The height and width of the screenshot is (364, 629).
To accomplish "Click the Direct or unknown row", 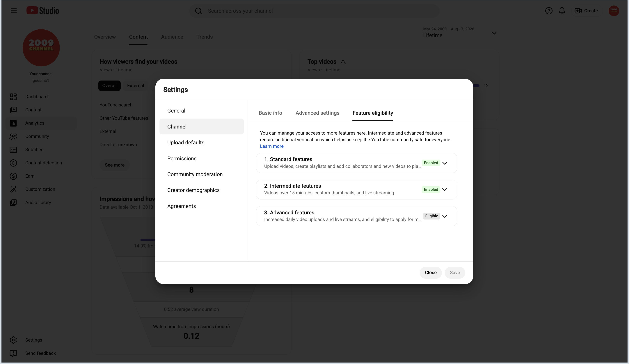I will (x=118, y=144).
